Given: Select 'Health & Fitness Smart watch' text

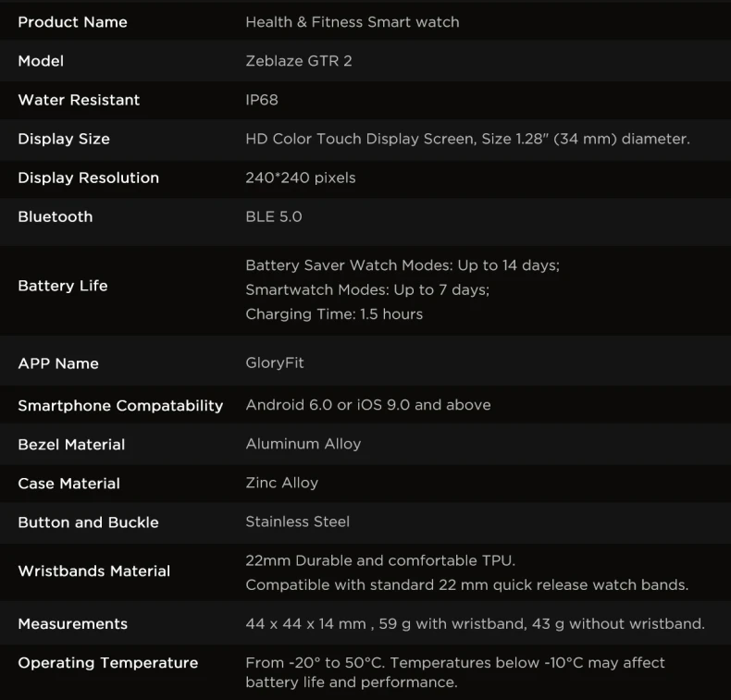Looking at the screenshot, I should [x=353, y=22].
